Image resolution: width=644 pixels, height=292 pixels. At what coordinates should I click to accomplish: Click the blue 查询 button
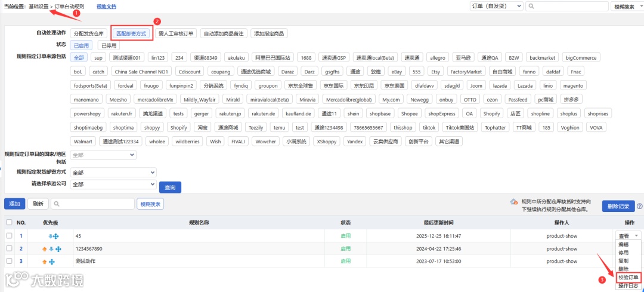[170, 188]
